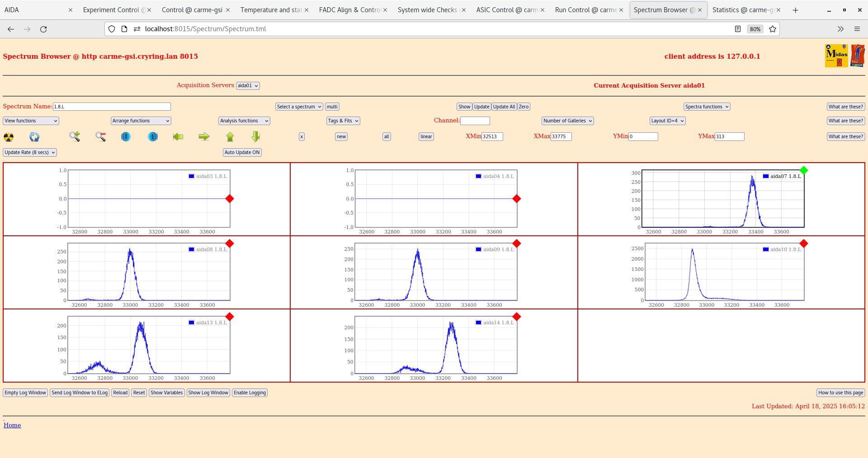This screenshot has height=458, width=868.
Task: Click the How to use this page button
Action: tap(841, 393)
